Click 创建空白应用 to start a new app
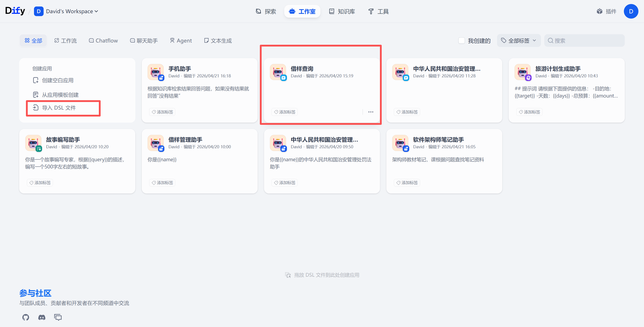 (57, 80)
